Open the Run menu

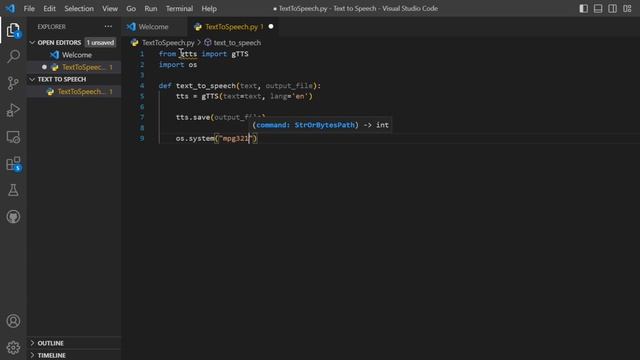click(x=151, y=9)
